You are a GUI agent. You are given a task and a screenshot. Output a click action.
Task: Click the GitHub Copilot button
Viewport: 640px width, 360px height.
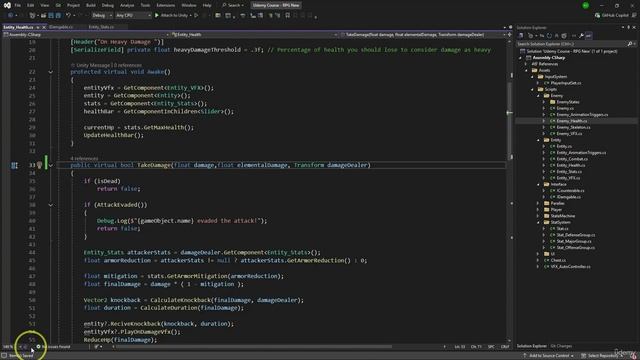(611, 16)
